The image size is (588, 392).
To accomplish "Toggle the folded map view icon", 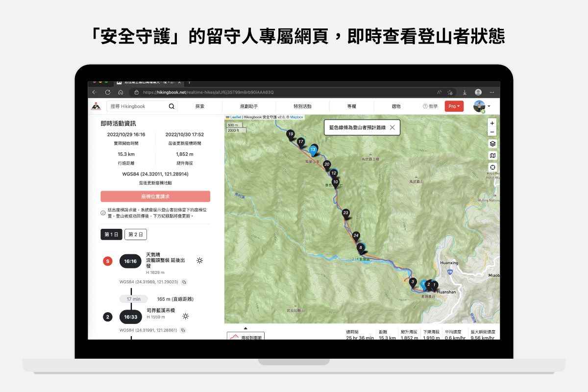I will click(492, 155).
